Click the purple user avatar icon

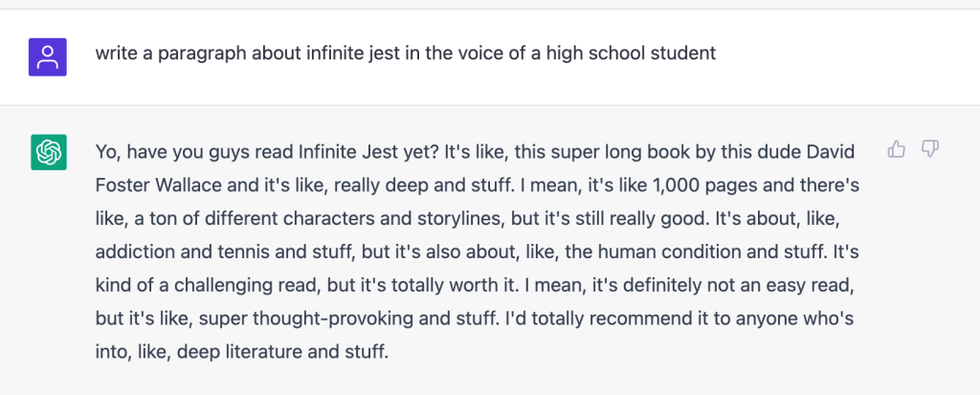click(48, 57)
